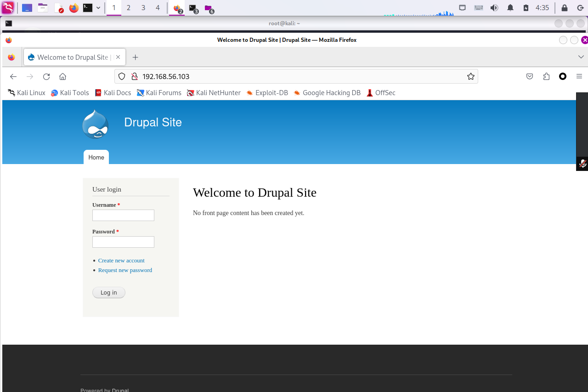Viewport: 588px width, 392px height.
Task: Select the Home navigation tab
Action: pyautogui.click(x=96, y=157)
